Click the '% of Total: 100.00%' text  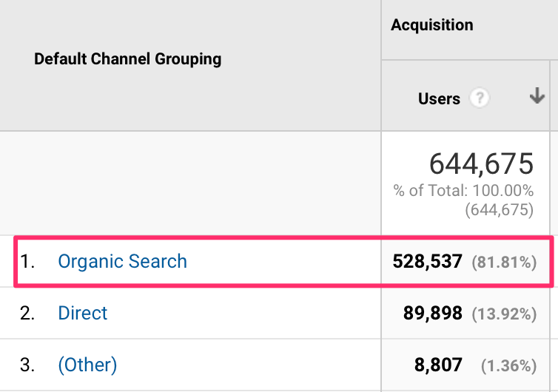point(463,191)
